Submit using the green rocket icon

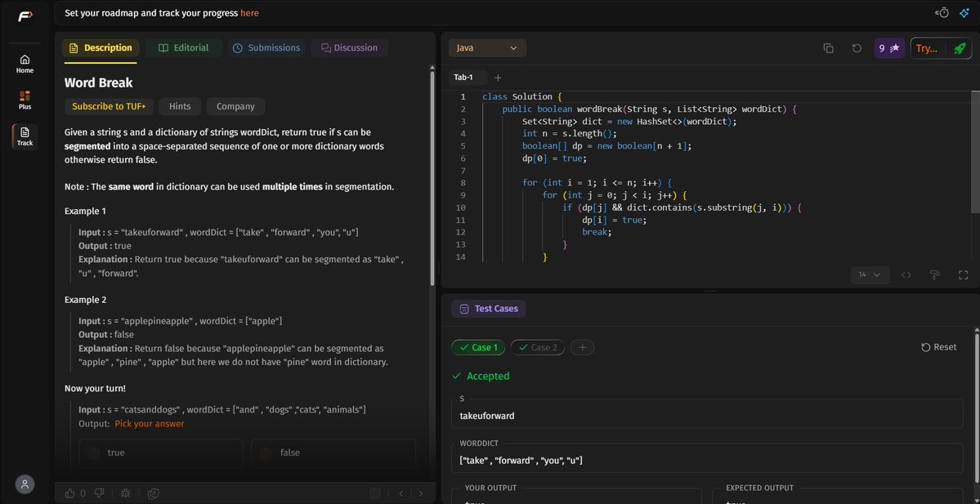(x=960, y=48)
